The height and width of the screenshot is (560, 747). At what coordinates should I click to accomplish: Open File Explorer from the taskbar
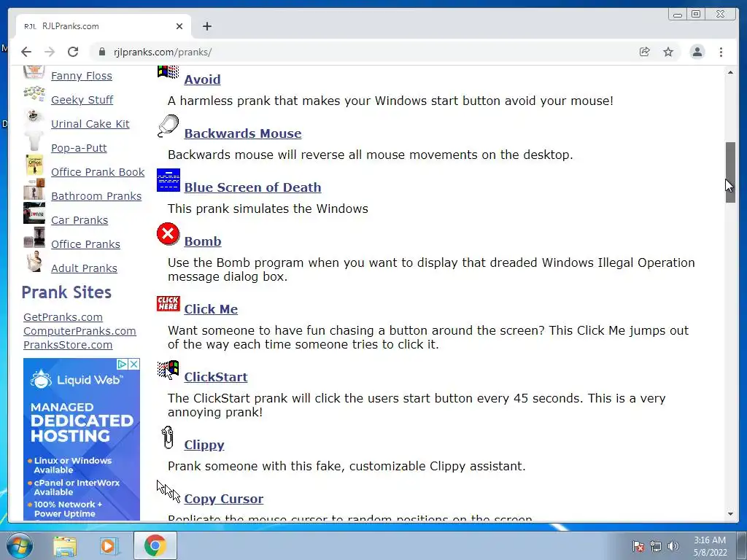65,545
